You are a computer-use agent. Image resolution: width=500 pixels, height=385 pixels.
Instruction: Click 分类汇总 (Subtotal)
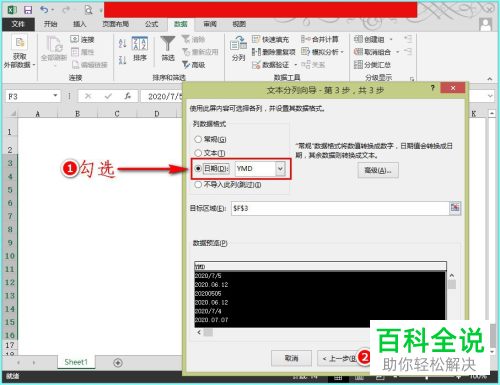372,64
